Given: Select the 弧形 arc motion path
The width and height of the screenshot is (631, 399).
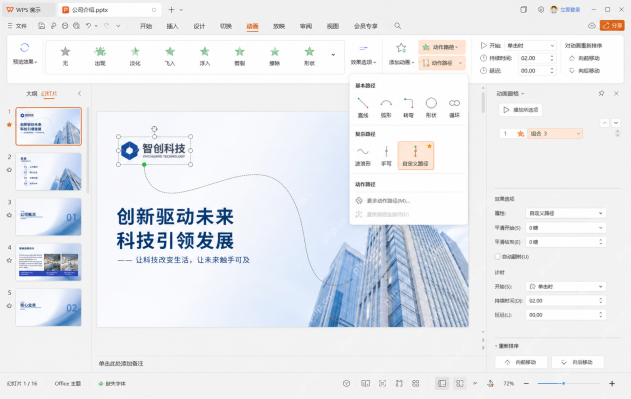Looking at the screenshot, I should [386, 107].
